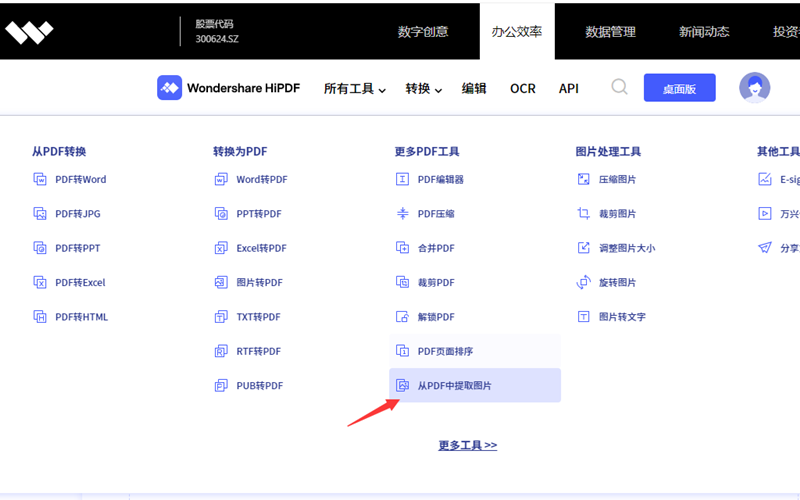
Task: Click the PDF压缩 compress icon
Action: (402, 214)
